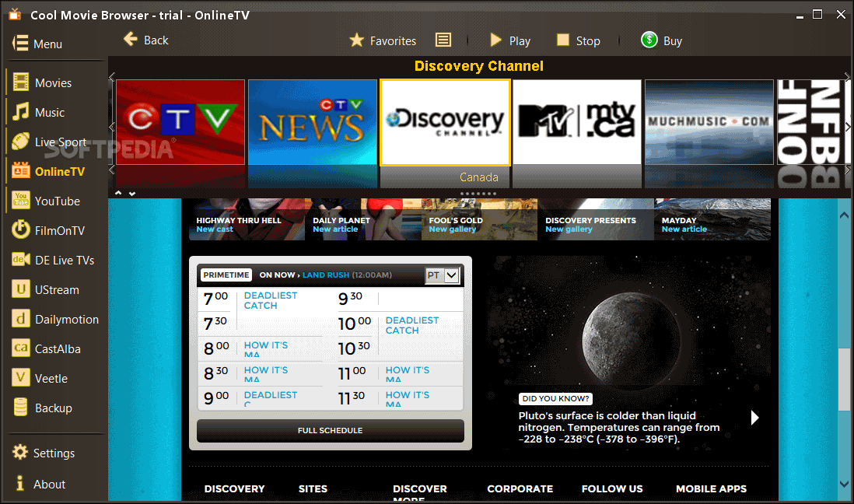Click the Stop square icon

click(562, 40)
